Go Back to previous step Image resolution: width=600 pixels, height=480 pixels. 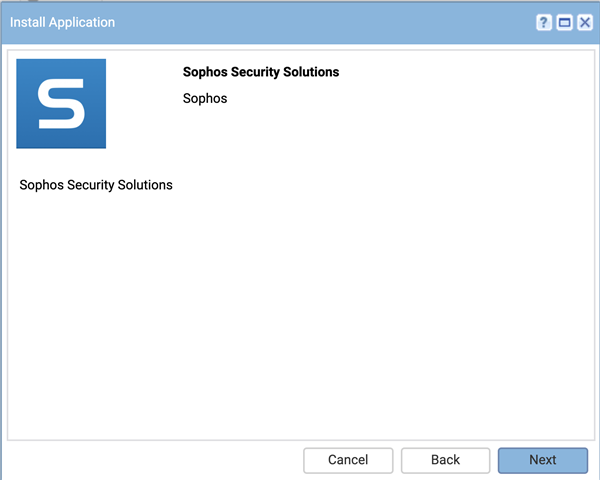click(x=445, y=460)
